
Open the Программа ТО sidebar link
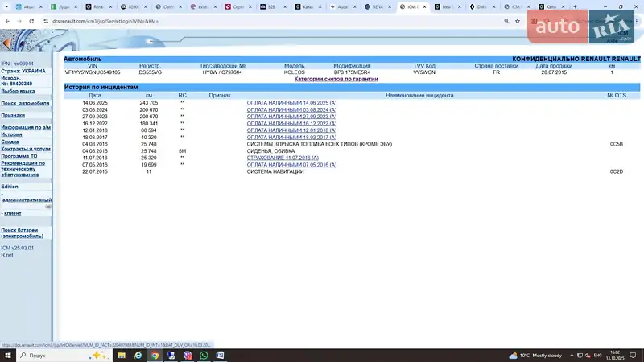click(19, 156)
